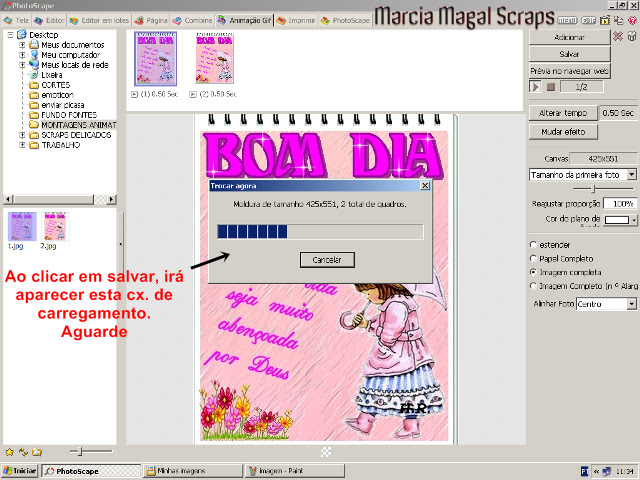The image size is (640, 480).
Task: Click frame (1) play marker icon
Action: pyautogui.click(x=134, y=94)
